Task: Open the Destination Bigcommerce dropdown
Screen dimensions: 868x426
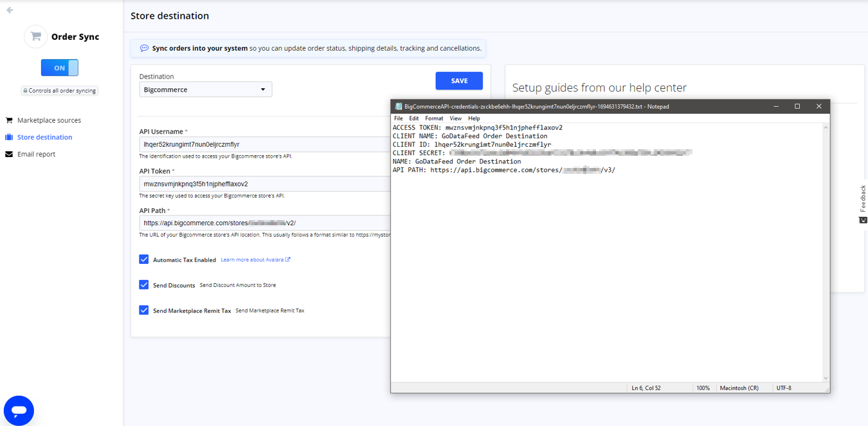Action: point(206,89)
